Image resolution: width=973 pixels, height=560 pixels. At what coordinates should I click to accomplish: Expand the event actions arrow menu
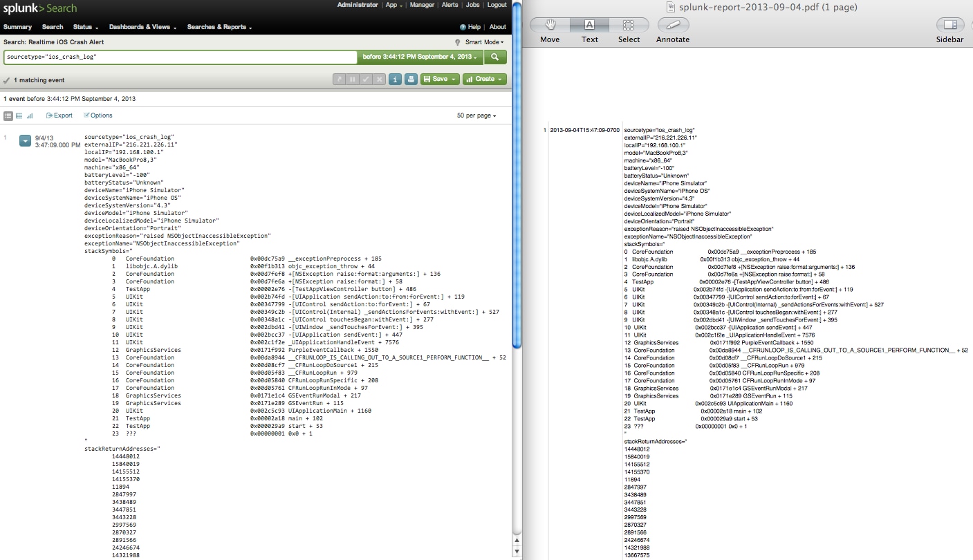pos(25,140)
